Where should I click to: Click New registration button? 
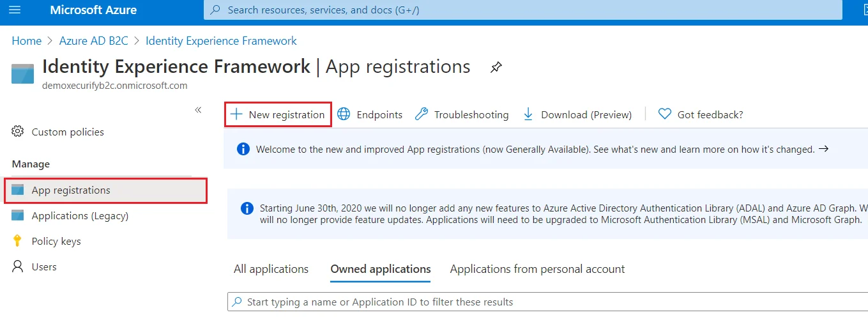278,114
